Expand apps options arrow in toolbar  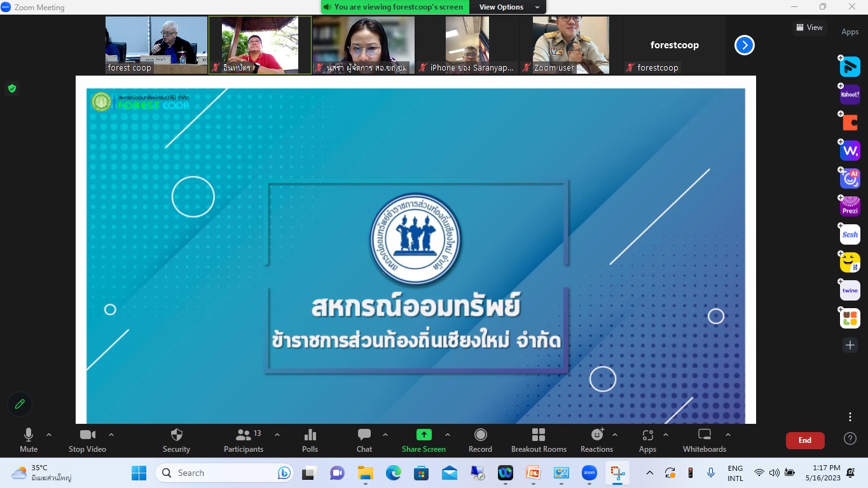666,435
